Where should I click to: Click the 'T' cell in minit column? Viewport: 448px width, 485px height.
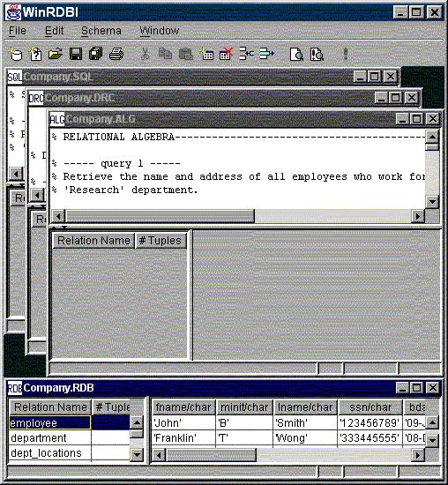tap(244, 438)
